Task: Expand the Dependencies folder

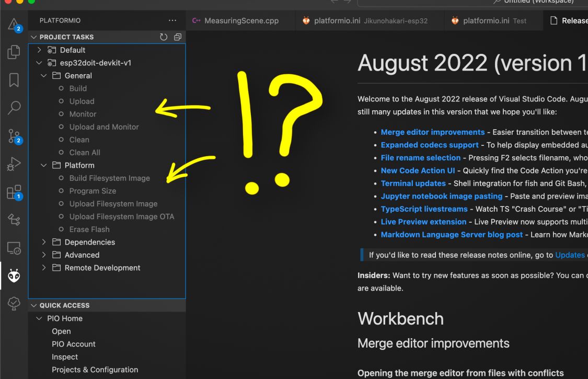Action: (x=43, y=242)
